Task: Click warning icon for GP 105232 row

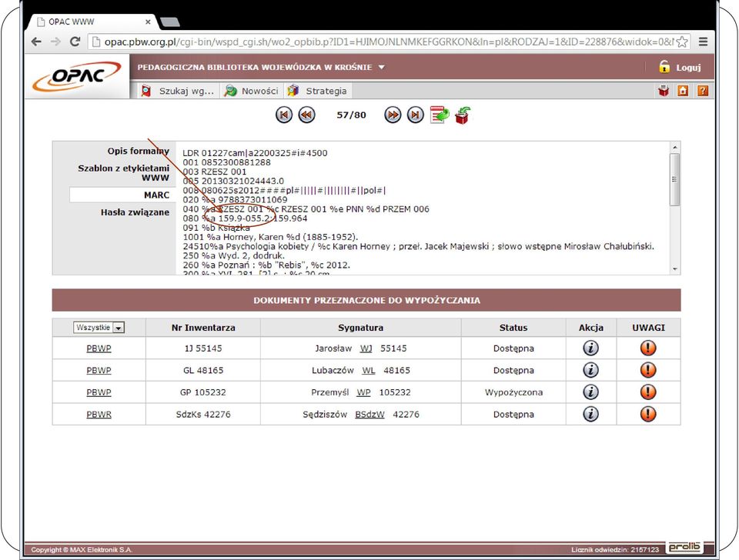Action: 648,392
